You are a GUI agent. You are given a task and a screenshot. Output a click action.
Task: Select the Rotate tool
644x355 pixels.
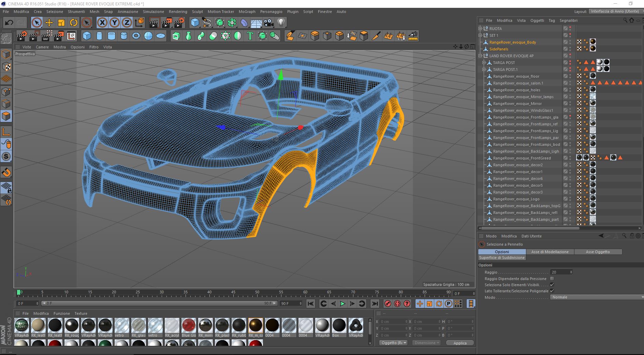tap(74, 23)
